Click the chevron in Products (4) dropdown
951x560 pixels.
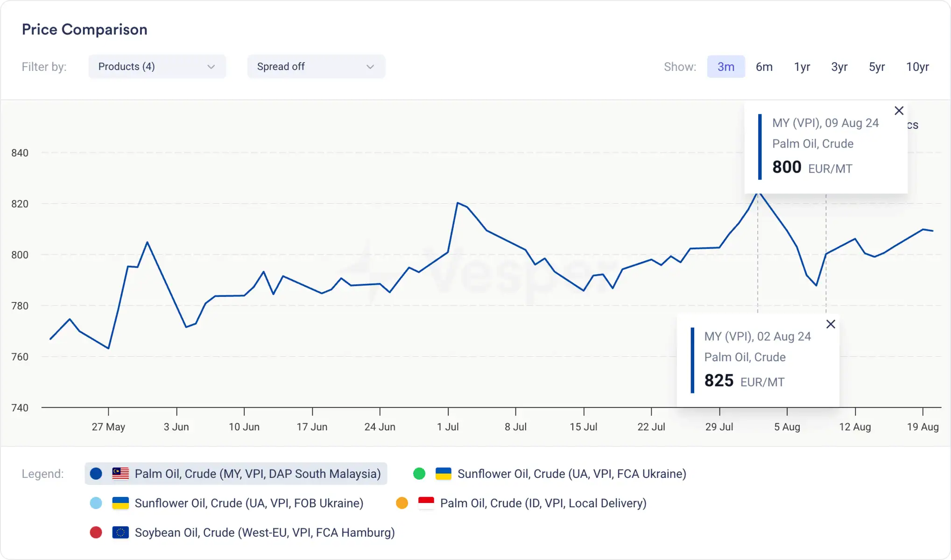(x=211, y=67)
